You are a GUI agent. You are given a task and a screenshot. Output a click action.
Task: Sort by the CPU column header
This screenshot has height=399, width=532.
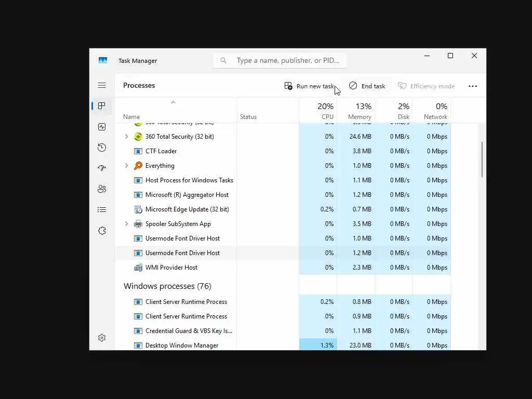coord(318,111)
